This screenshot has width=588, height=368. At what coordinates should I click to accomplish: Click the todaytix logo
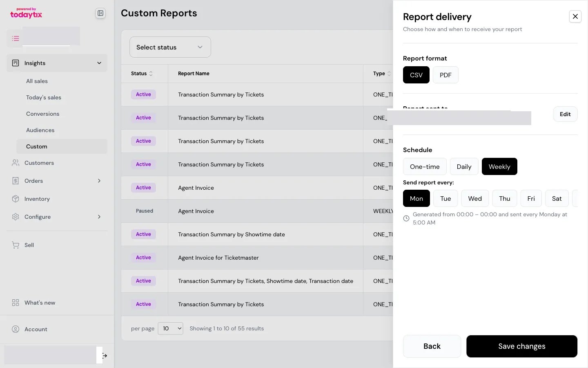(x=26, y=13)
